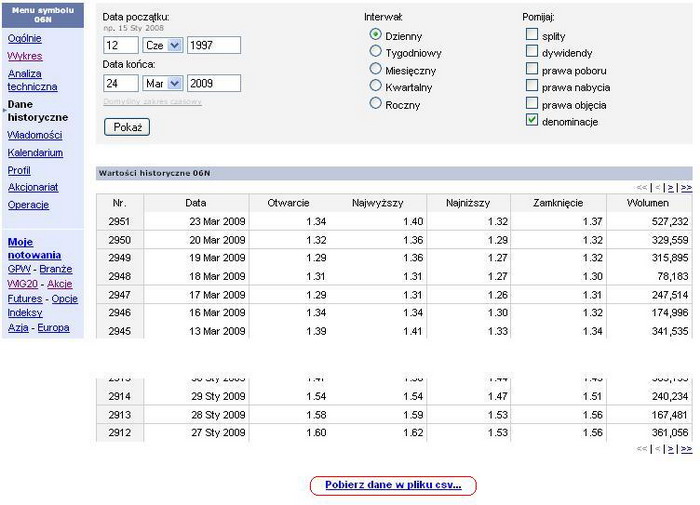The image size is (700, 505).
Task: Open the Wykres menu item
Action: (25, 56)
